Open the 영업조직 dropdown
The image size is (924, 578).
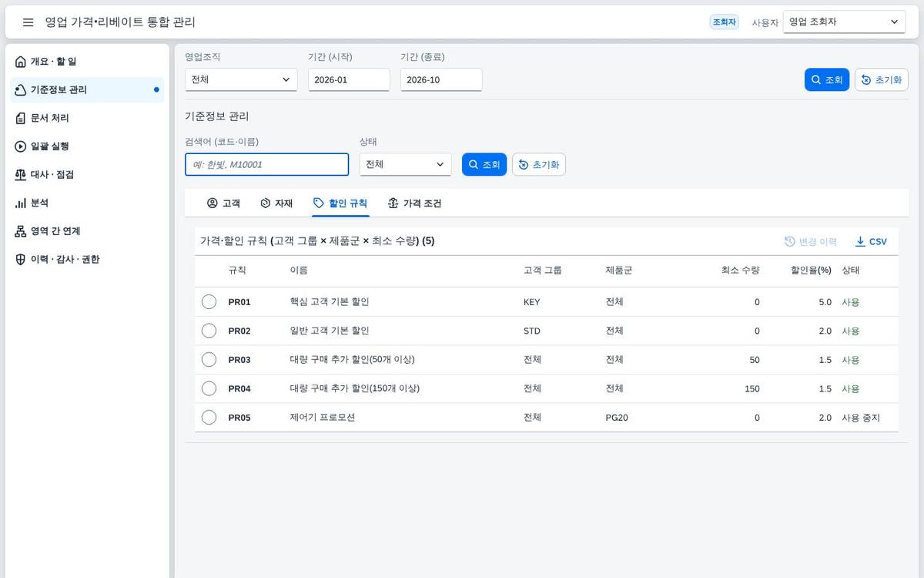(241, 79)
